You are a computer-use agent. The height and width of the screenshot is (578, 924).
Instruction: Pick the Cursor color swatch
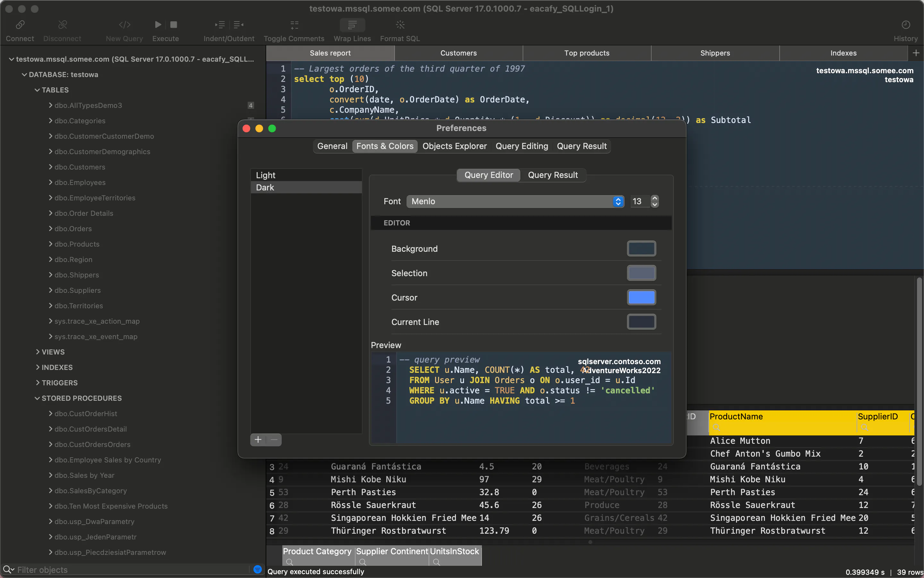(x=641, y=297)
